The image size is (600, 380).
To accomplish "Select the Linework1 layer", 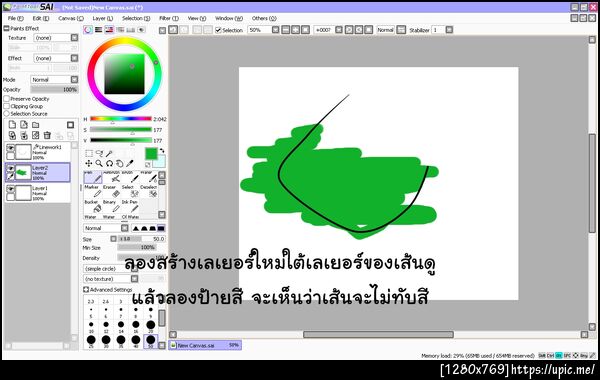I will 38,152.
